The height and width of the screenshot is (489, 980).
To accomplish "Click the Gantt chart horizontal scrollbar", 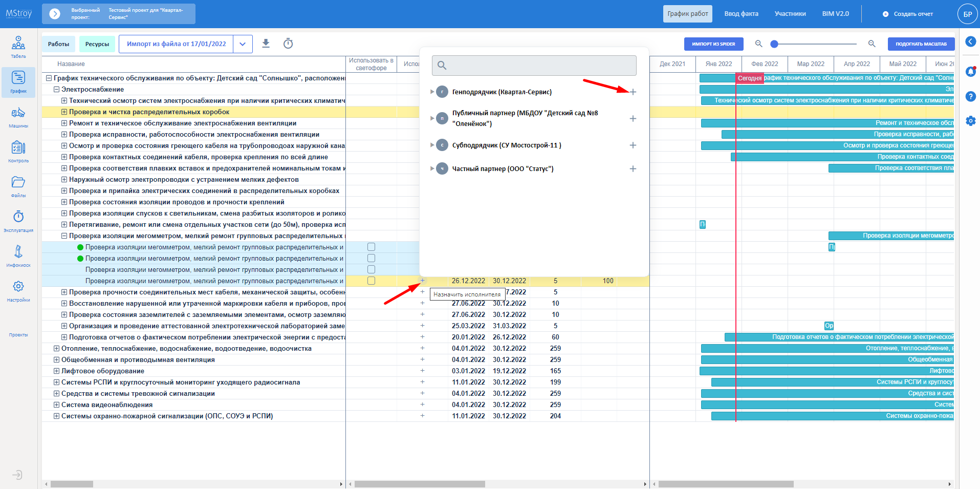I will 726,484.
